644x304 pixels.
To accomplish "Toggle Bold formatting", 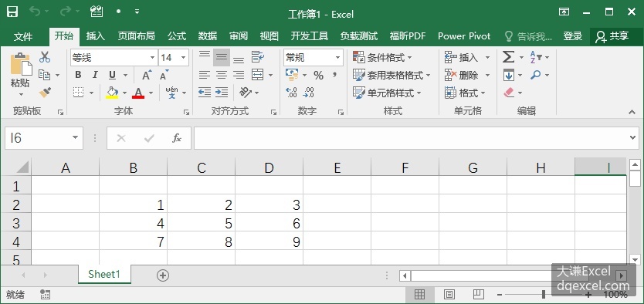I will [x=78, y=75].
